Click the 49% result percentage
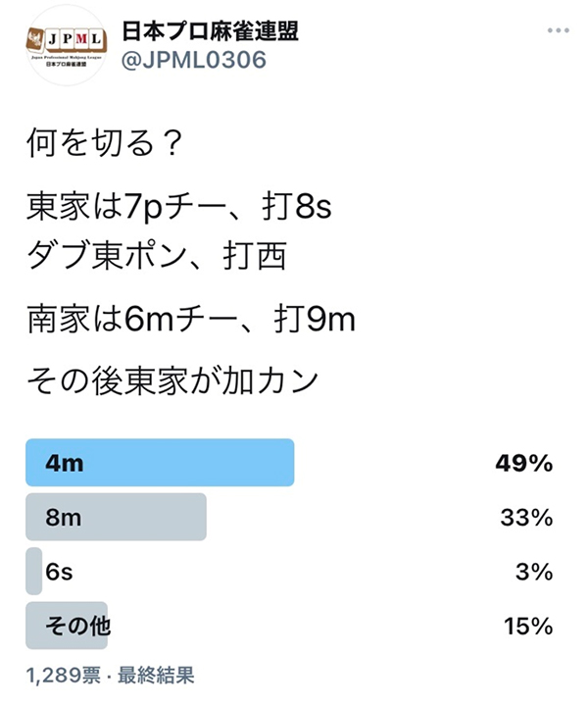This screenshot has width=588, height=707. point(524,463)
